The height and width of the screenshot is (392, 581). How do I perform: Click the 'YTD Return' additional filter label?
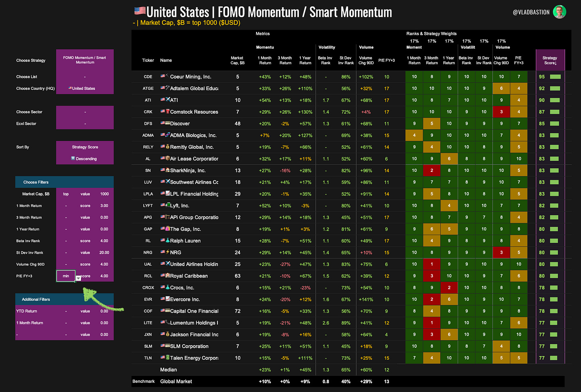27,311
